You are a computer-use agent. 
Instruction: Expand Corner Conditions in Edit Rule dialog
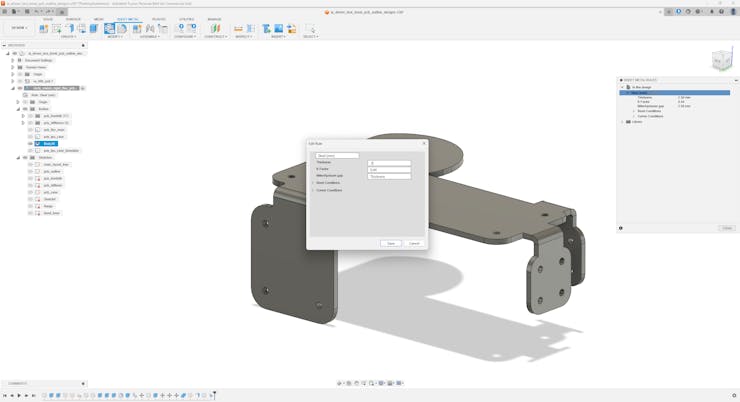(x=313, y=190)
